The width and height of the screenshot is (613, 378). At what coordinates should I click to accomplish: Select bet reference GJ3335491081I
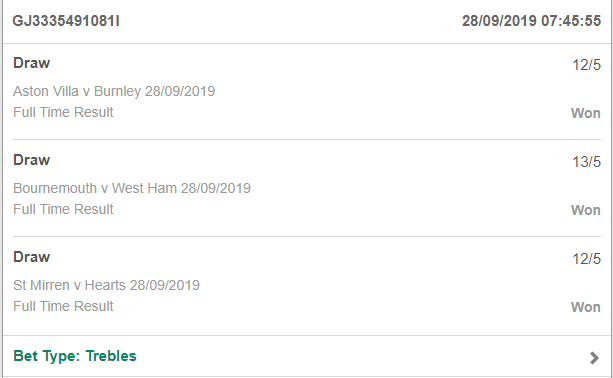[66, 21]
